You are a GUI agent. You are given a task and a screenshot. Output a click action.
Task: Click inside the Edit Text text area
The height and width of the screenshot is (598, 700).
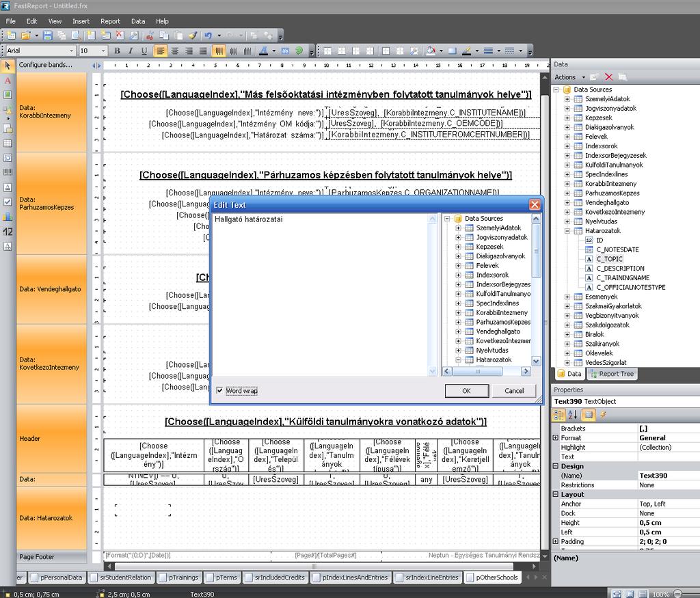tap(320, 295)
